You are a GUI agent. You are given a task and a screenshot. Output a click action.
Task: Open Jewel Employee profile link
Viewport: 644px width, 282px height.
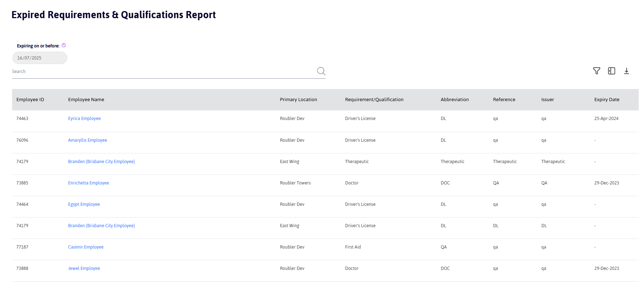coord(84,268)
